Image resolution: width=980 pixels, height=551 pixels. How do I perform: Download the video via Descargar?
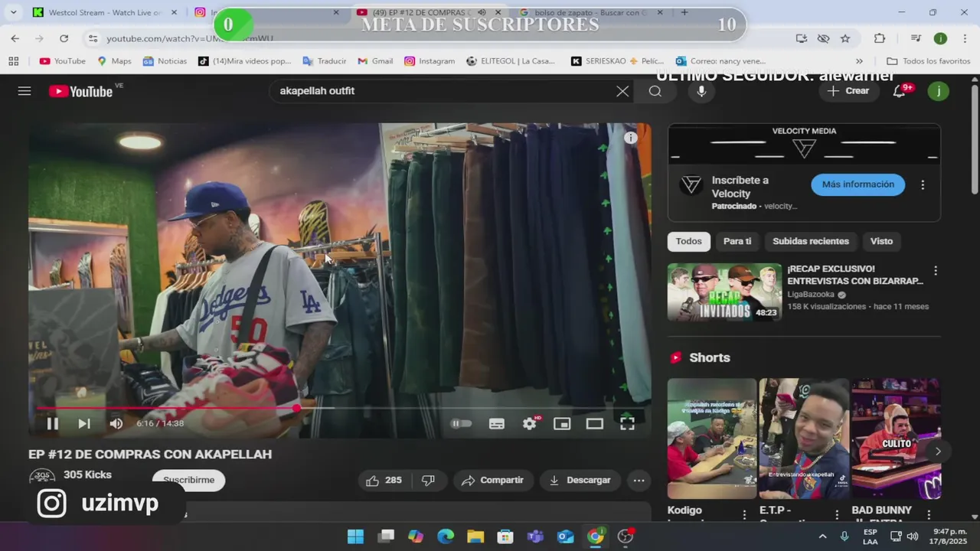580,481
